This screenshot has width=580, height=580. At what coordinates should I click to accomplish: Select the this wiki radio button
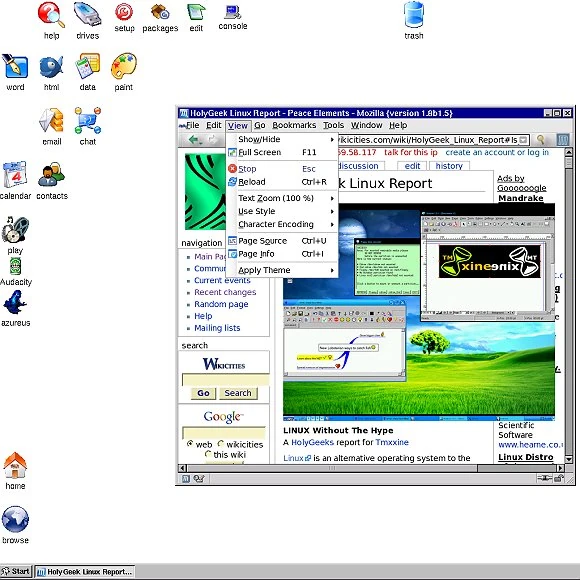(x=208, y=454)
